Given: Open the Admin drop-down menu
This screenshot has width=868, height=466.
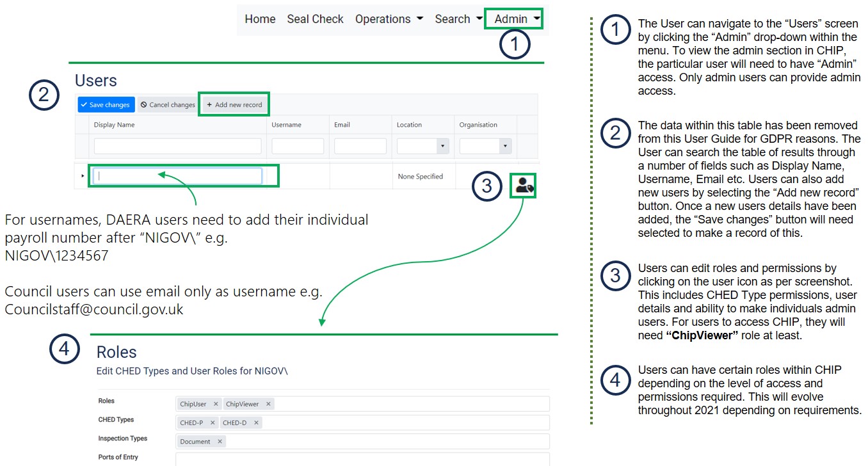Looking at the screenshot, I should (x=517, y=19).
